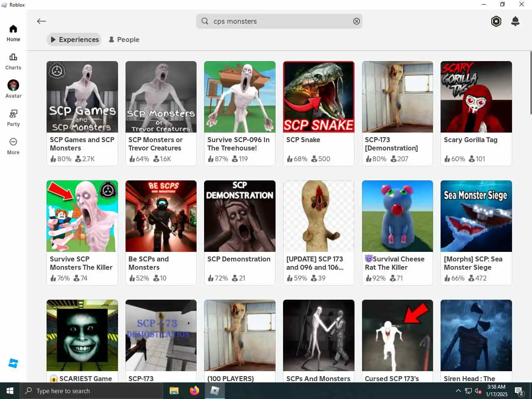Image resolution: width=532 pixels, height=399 pixels.
Task: Open the Scary Gorilla Tag thumbnail
Action: pyautogui.click(x=476, y=97)
